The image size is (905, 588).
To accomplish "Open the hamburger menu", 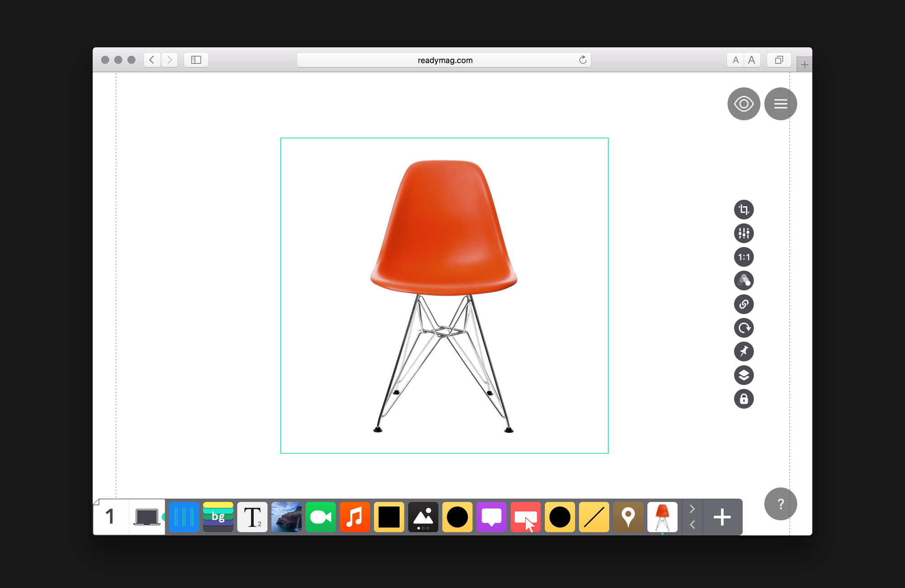I will (781, 104).
